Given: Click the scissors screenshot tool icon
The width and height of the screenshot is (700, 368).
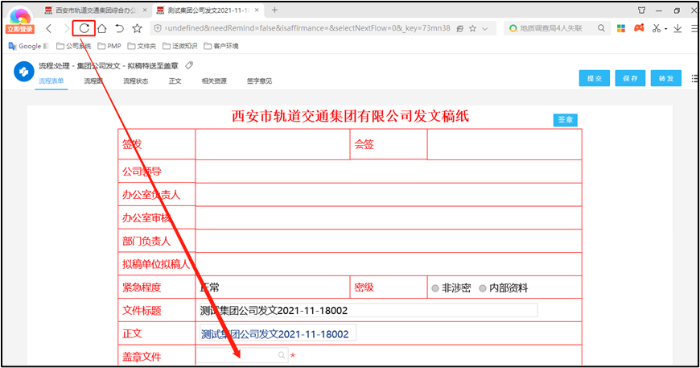Looking at the screenshot, I should 656,28.
